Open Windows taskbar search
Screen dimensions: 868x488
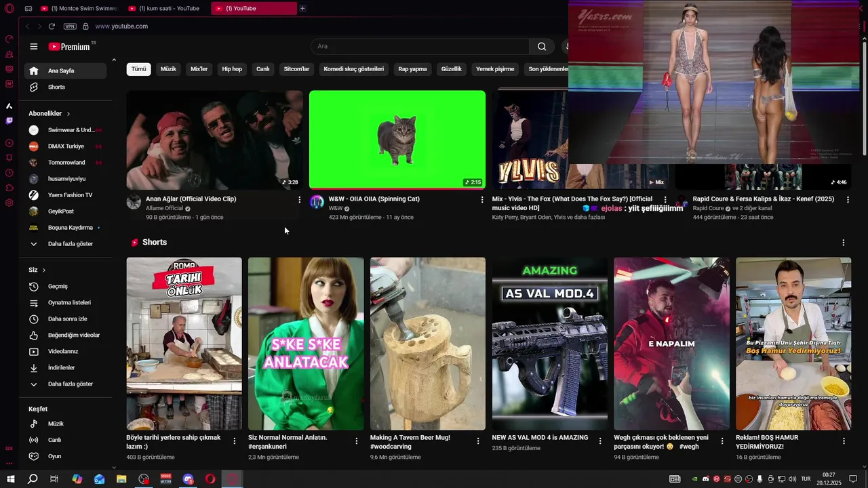click(33, 479)
